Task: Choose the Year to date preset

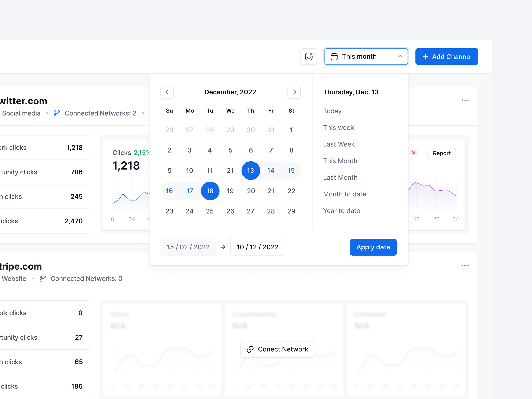Action: coord(341,211)
